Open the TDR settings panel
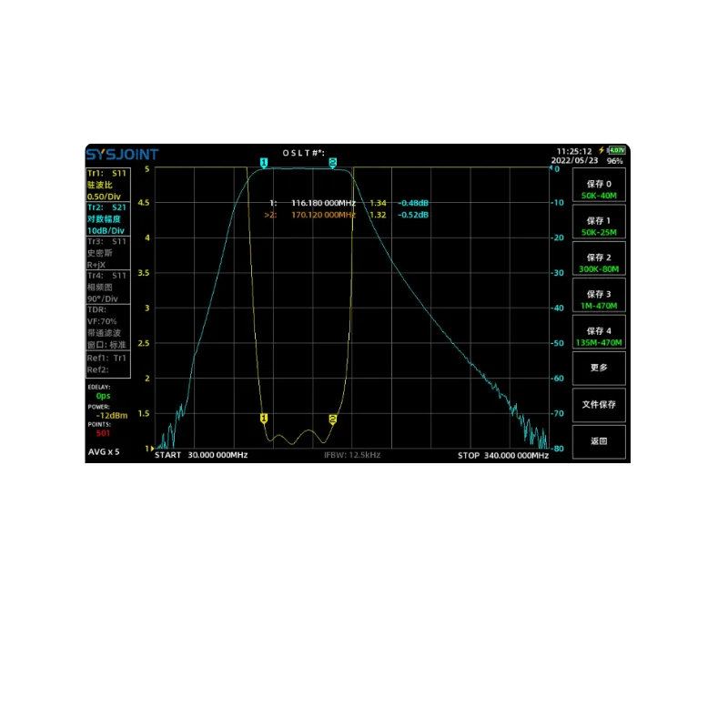This screenshot has height=728, width=728. pos(107,328)
